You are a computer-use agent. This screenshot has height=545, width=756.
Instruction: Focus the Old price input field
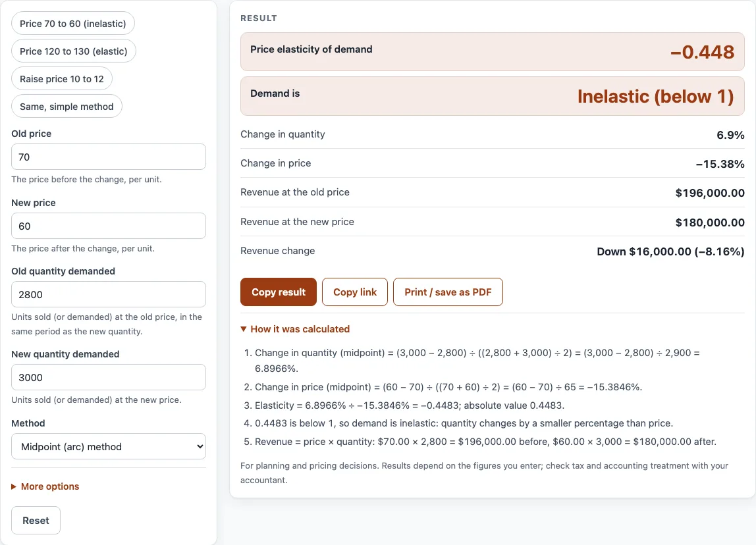tap(109, 157)
